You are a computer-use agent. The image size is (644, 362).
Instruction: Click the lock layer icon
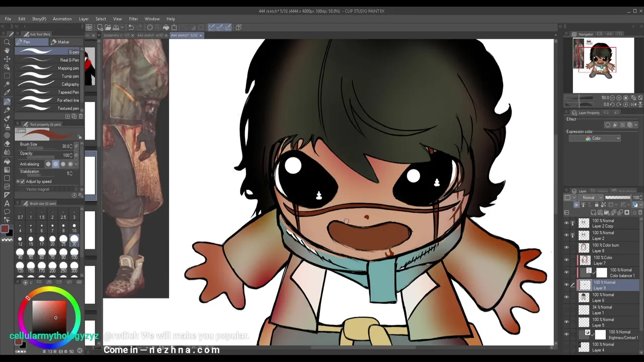[597, 205]
